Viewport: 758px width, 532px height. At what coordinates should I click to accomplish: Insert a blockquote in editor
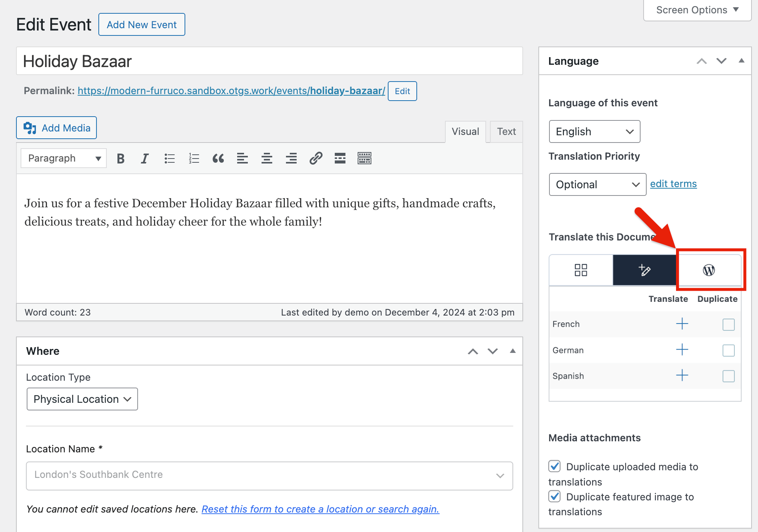click(x=218, y=159)
